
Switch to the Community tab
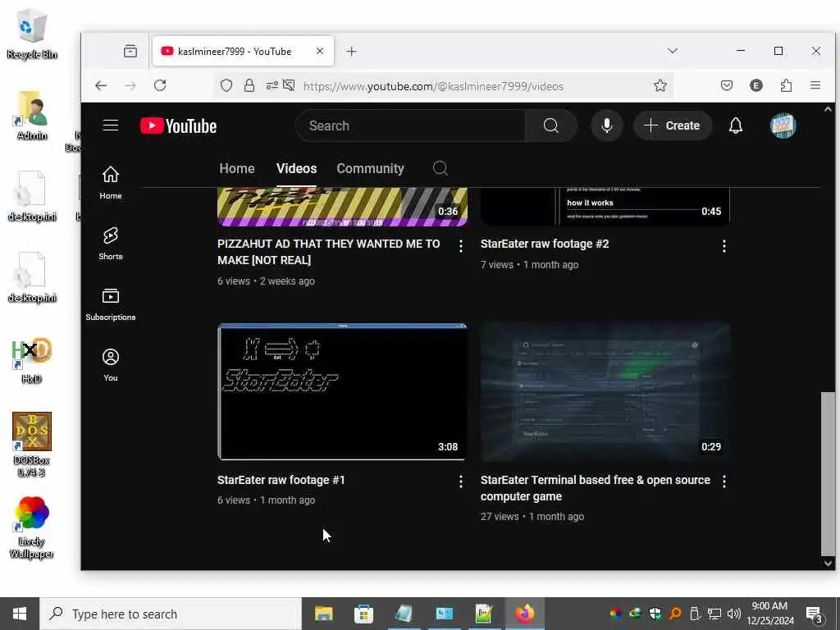(370, 168)
